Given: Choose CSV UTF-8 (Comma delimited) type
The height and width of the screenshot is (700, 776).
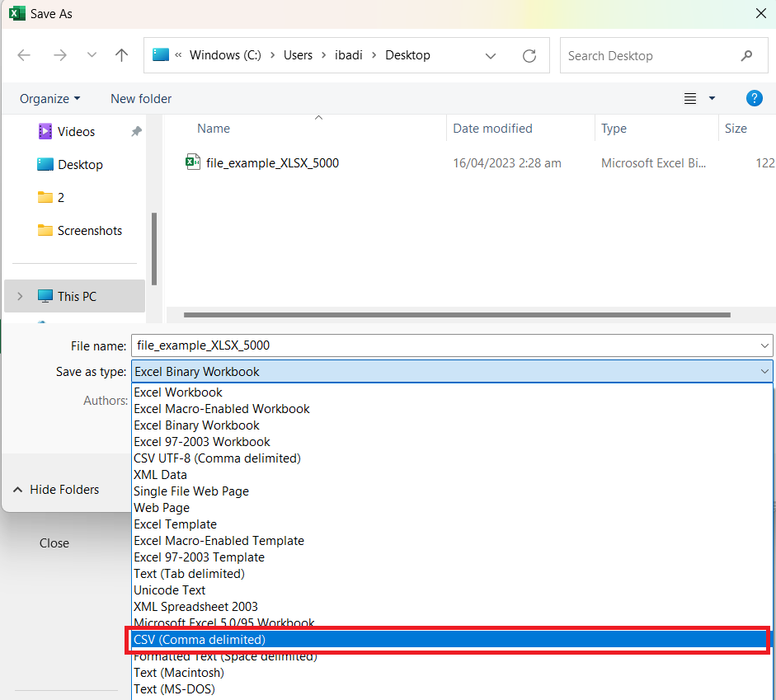Looking at the screenshot, I should click(452, 458).
